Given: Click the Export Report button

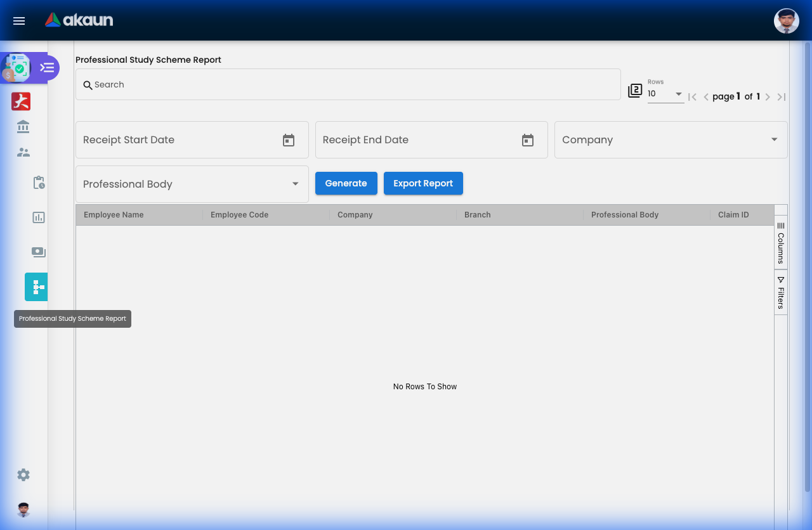Looking at the screenshot, I should coord(423,183).
